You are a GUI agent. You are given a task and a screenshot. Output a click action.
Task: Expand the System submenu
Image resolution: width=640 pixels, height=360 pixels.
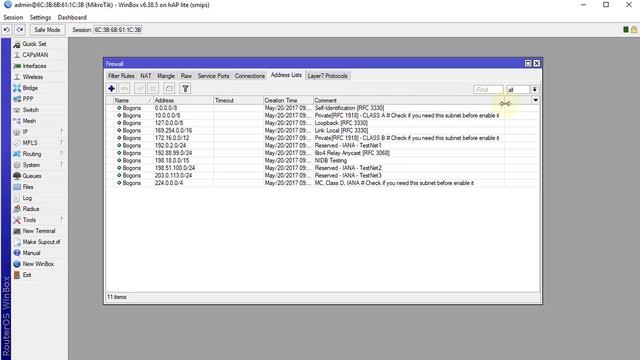[x=31, y=165]
